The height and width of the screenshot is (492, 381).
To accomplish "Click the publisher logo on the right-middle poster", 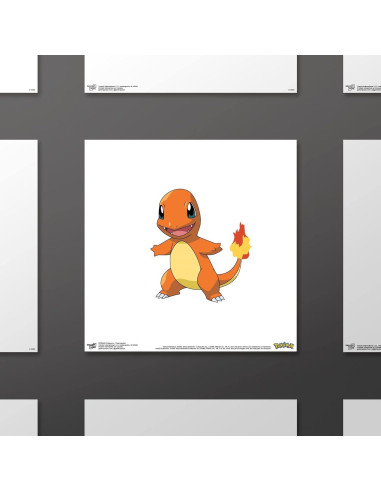I will [350, 346].
